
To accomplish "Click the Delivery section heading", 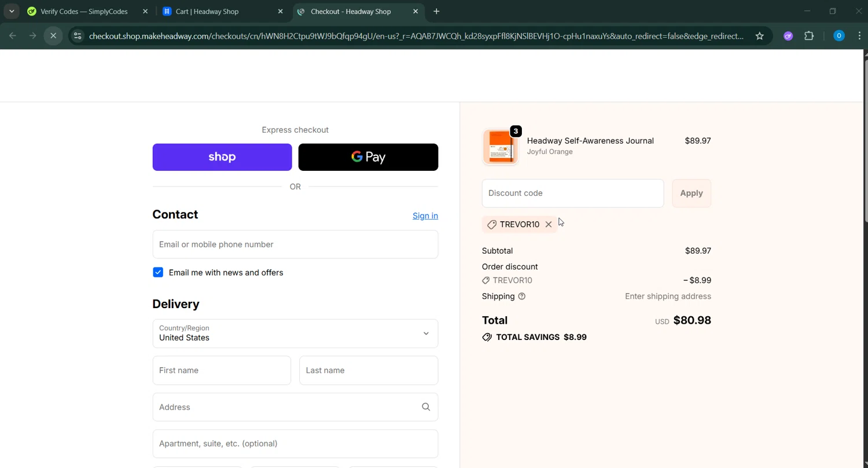I will point(176,304).
